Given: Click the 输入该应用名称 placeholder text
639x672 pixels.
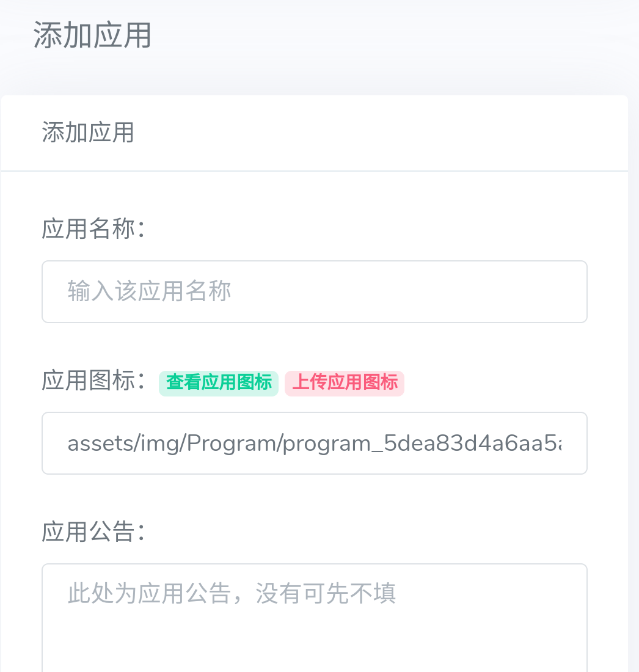Looking at the screenshot, I should point(150,292).
